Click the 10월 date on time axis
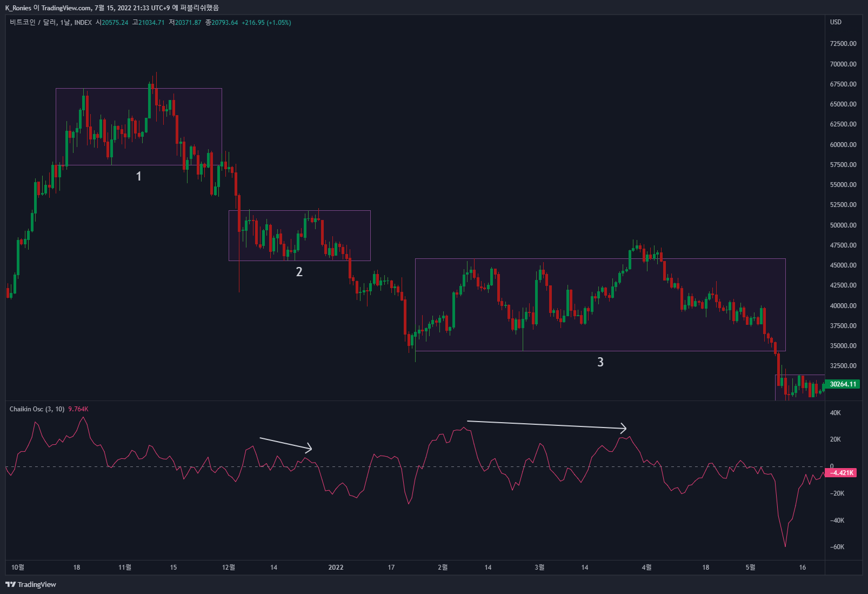This screenshot has width=868, height=594. (18, 568)
